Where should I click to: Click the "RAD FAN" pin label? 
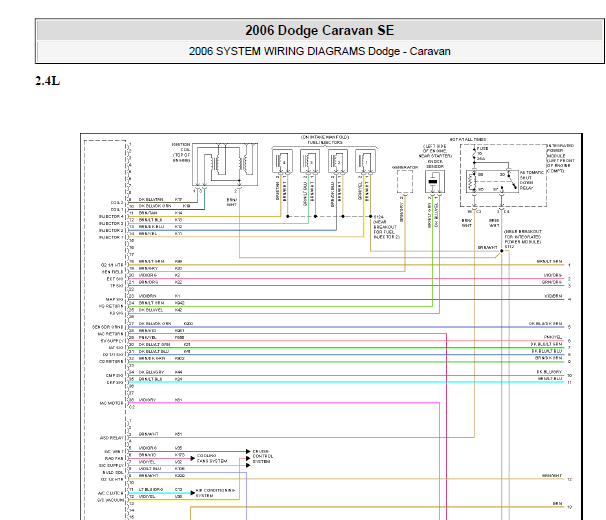click(x=114, y=459)
